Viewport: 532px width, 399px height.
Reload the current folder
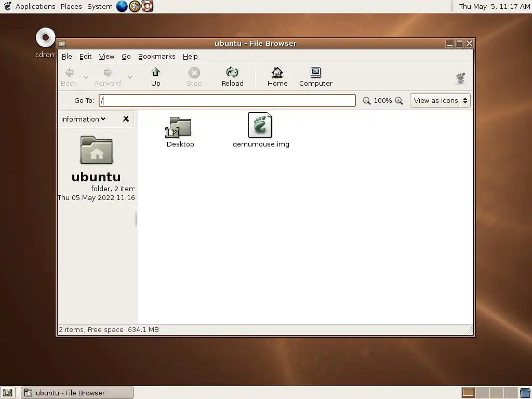click(x=232, y=77)
